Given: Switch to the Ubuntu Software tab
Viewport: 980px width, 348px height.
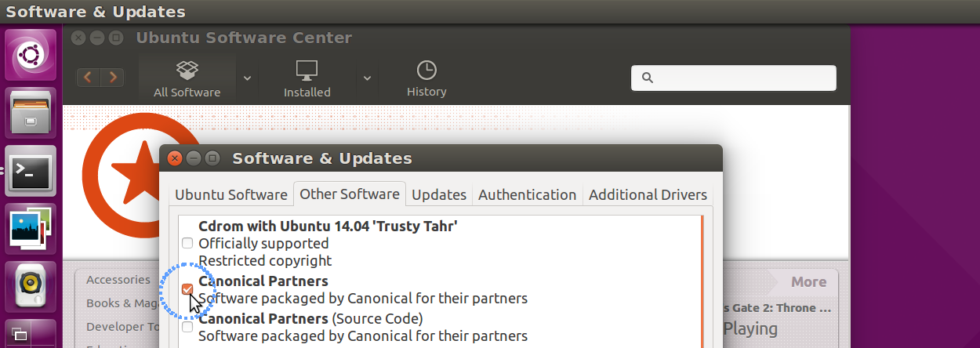Looking at the screenshot, I should coord(231,194).
